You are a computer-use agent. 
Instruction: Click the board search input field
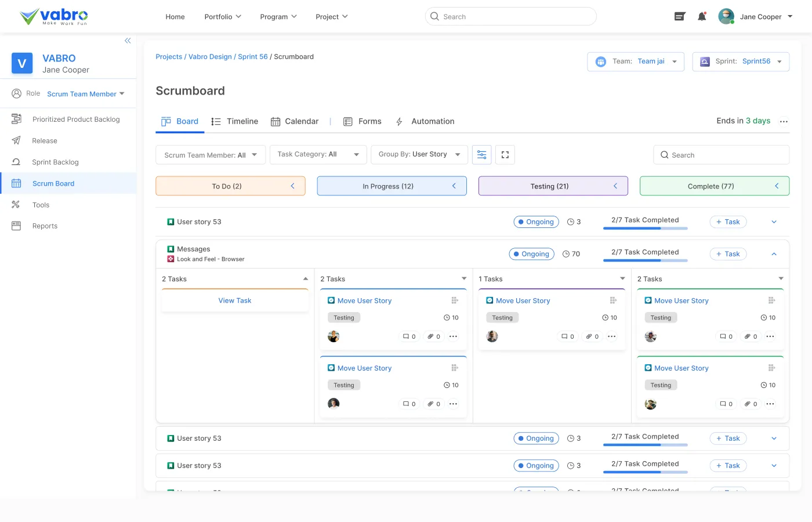(721, 155)
